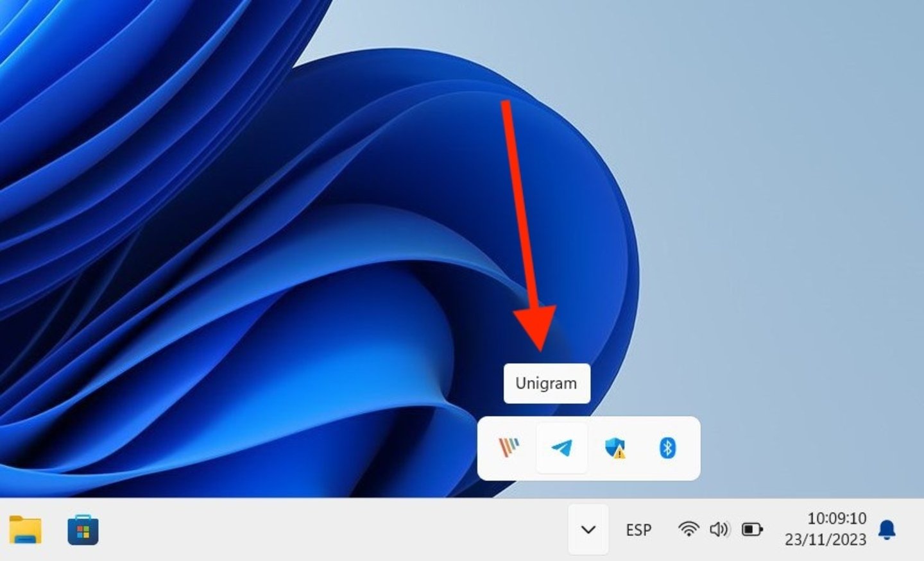This screenshot has height=561, width=924.
Task: Switch the ESP input language
Action: pyautogui.click(x=638, y=530)
